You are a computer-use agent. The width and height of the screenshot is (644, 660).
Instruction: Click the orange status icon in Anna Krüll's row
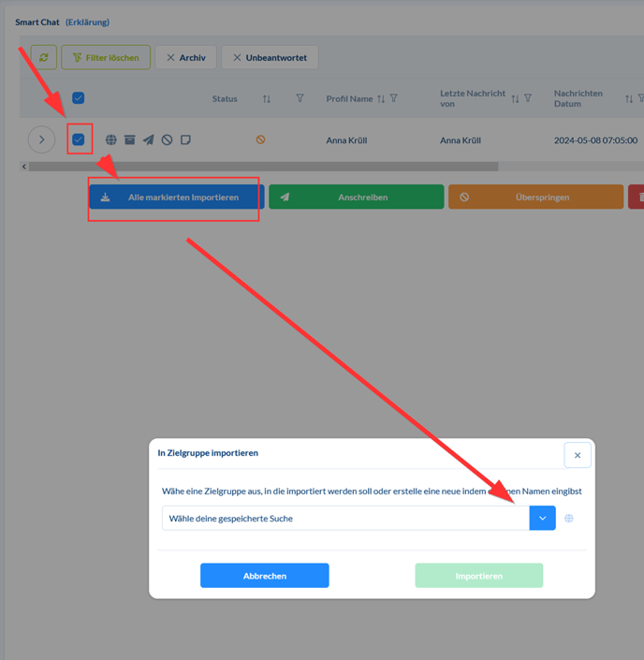(260, 139)
